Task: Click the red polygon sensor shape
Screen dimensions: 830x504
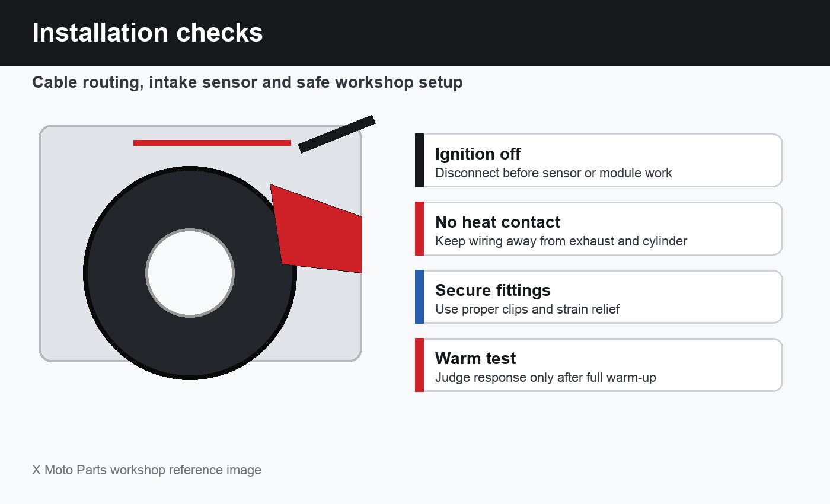Action: pos(317,228)
